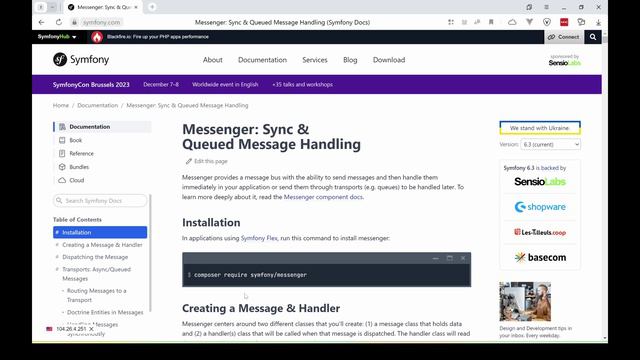Close the Messenger: Sync & Queued tab

(136, 7)
